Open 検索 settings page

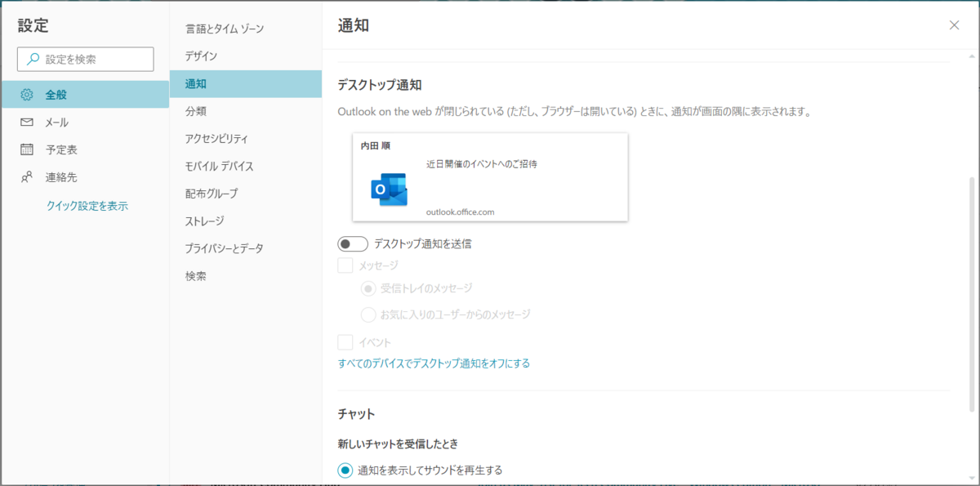[246, 276]
